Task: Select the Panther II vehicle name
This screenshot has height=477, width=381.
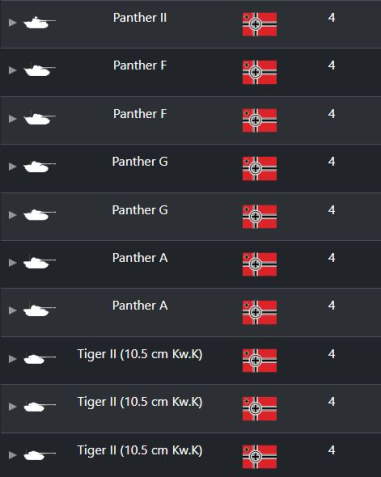Action: pos(140,18)
